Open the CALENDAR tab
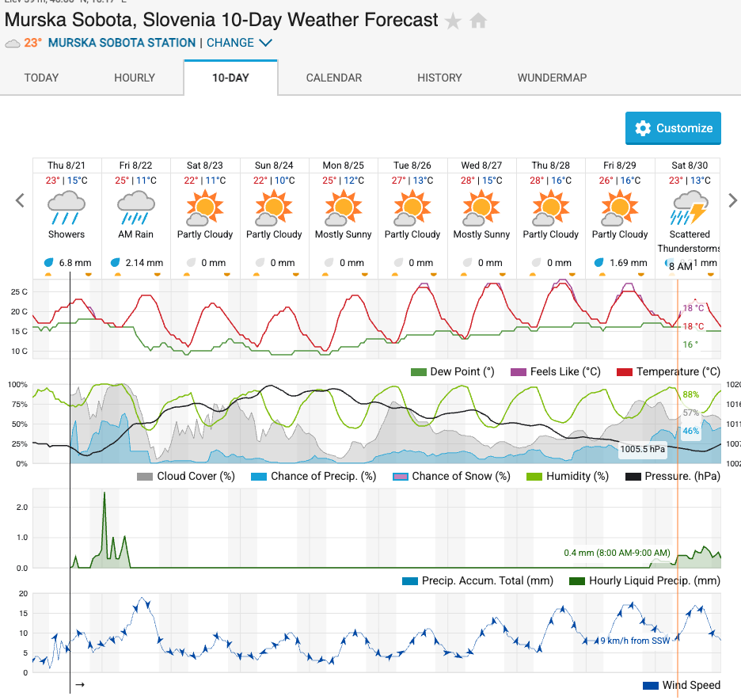Viewport: 741px width, 700px height. [334, 78]
